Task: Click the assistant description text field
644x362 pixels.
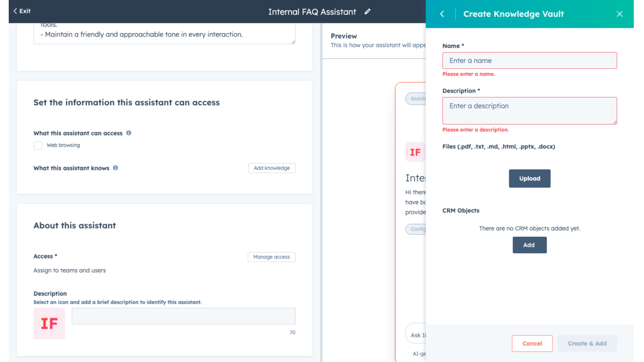Action: [183, 316]
